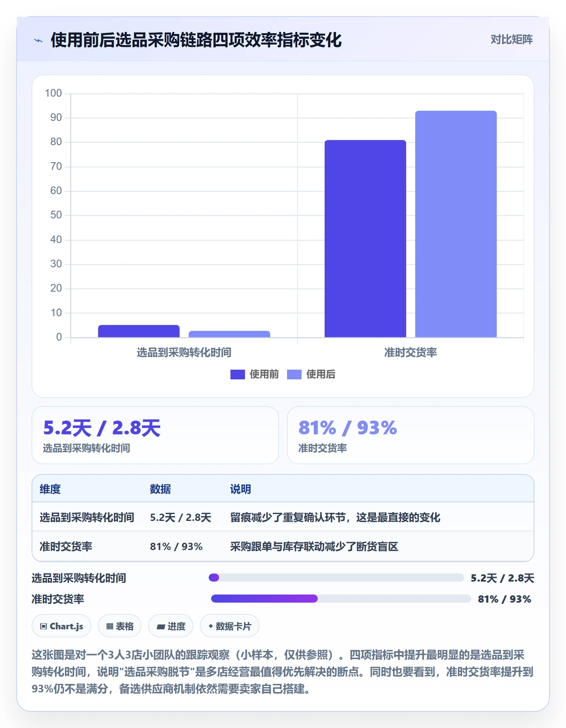Screen dimensions: 566x728
Task: Click the main title 使用前后选品采购链路四项效率指标变化
Action: [196, 40]
